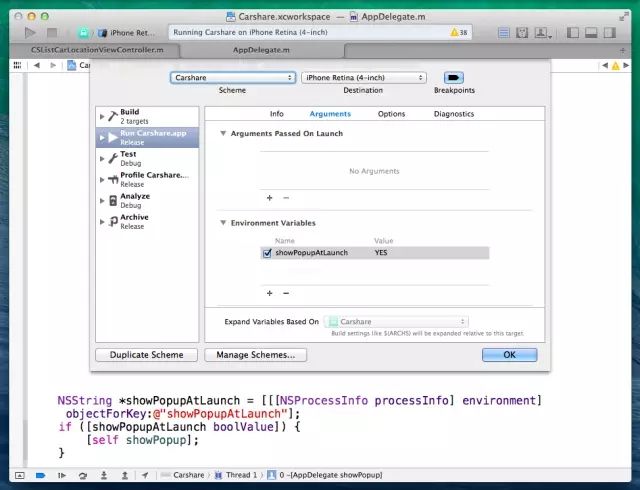Click the Duplicate Scheme button
The image size is (640, 490).
(x=147, y=355)
